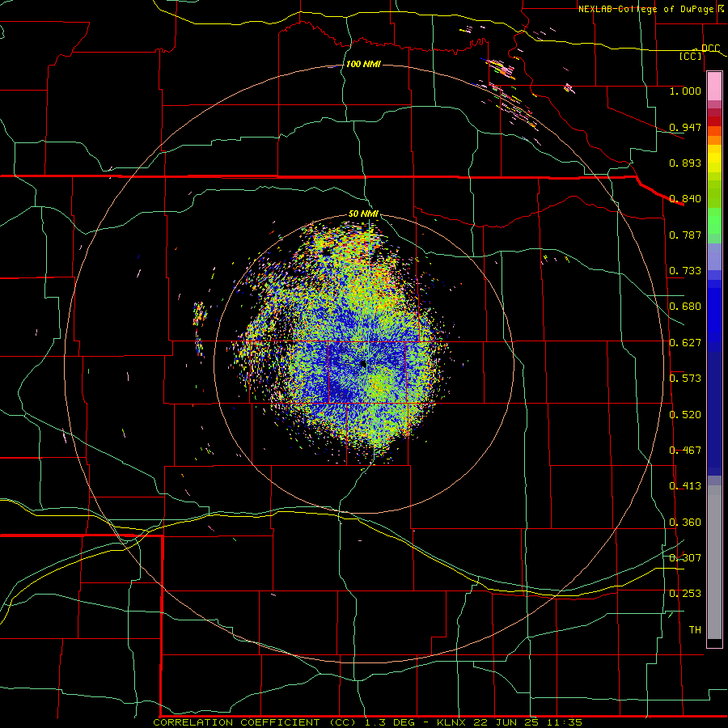728x728 pixels.
Task: Pick the bright green swatch on the color bar
Action: pyautogui.click(x=714, y=221)
